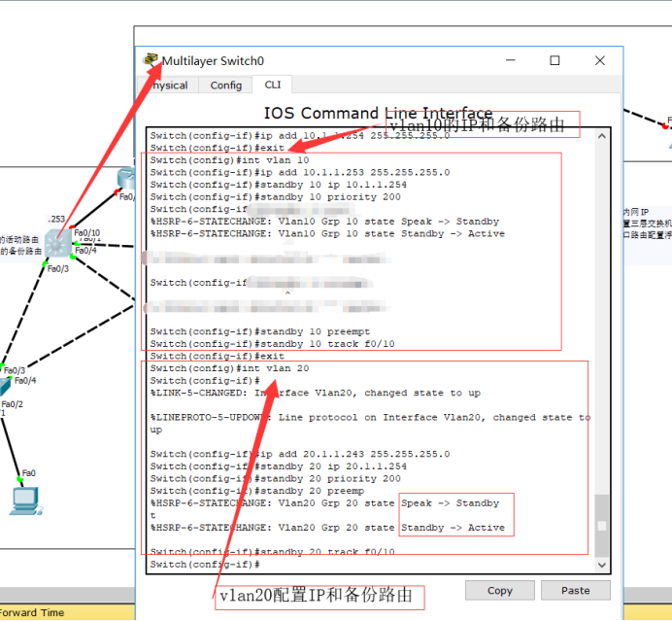Copy the CLI text with Copy button
This screenshot has height=621, width=672.
point(500,591)
